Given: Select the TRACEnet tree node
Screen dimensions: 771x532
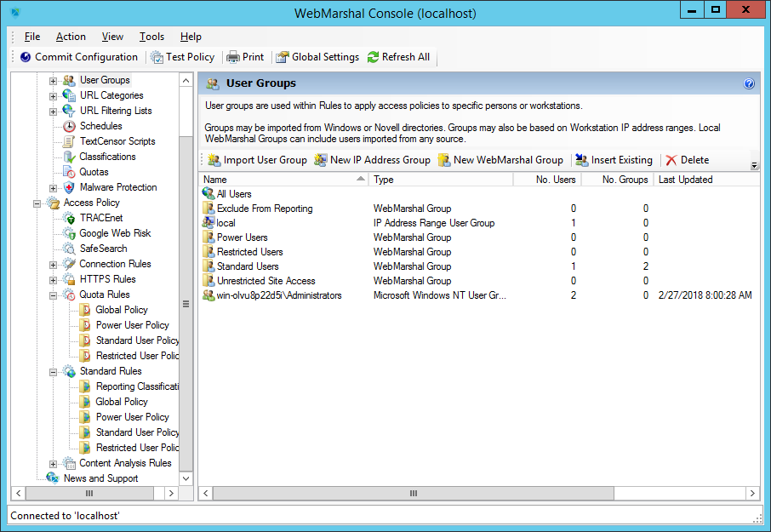Looking at the screenshot, I should pos(100,218).
